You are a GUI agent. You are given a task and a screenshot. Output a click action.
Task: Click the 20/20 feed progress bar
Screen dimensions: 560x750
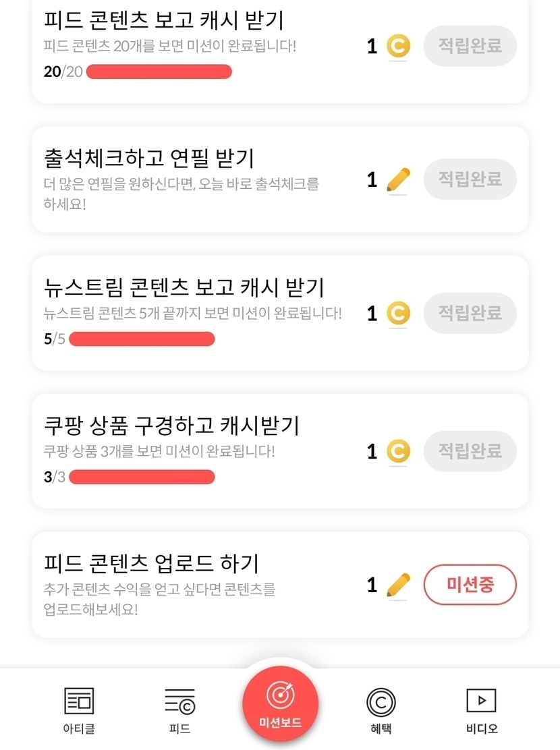(159, 71)
